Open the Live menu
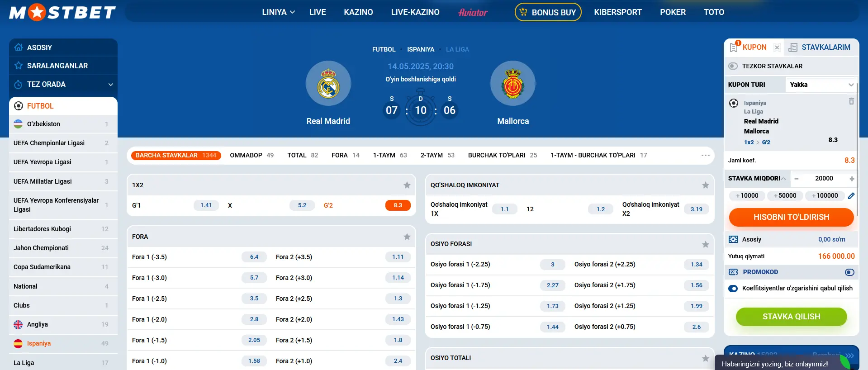Screen dimensions: 868x370 318,12
